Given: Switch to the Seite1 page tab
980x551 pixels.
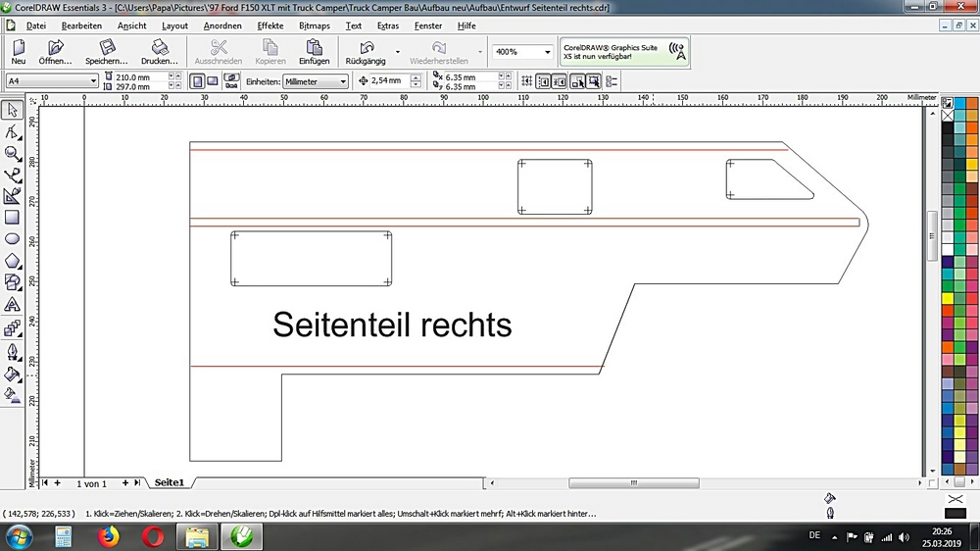Looking at the screenshot, I should click(x=170, y=483).
